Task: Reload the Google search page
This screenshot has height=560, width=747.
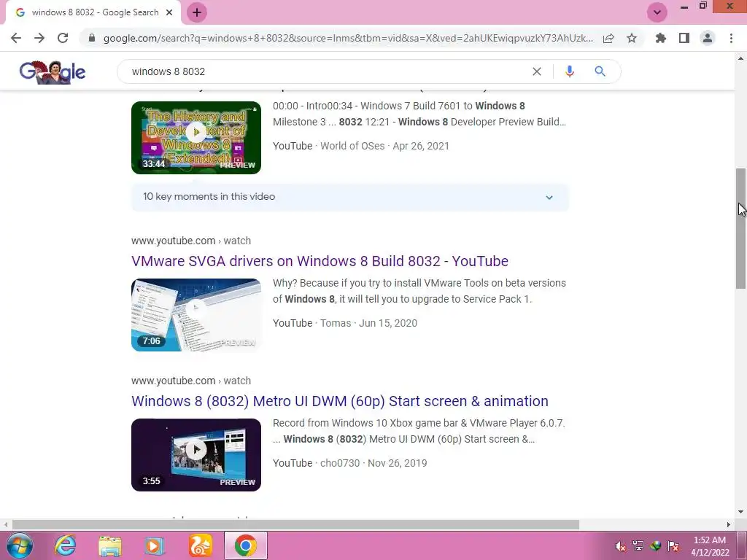Action: (x=63, y=38)
